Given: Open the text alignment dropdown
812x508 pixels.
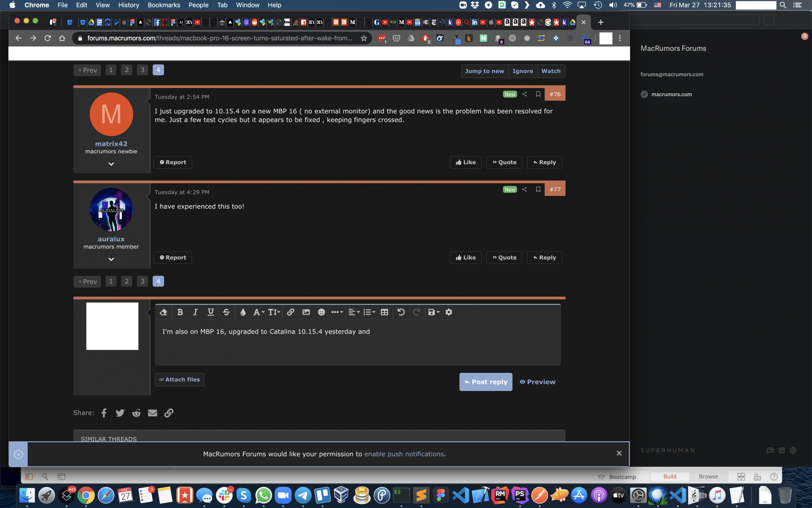Looking at the screenshot, I should [354, 312].
